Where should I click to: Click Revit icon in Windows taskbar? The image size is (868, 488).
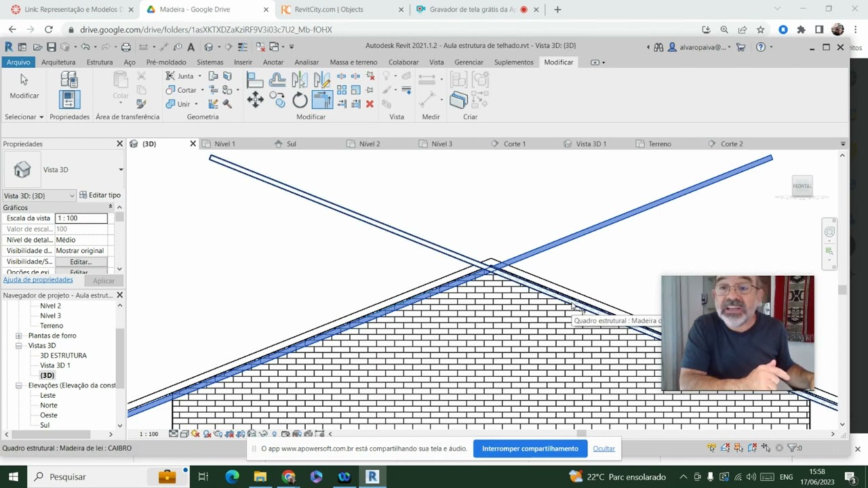[372, 476]
